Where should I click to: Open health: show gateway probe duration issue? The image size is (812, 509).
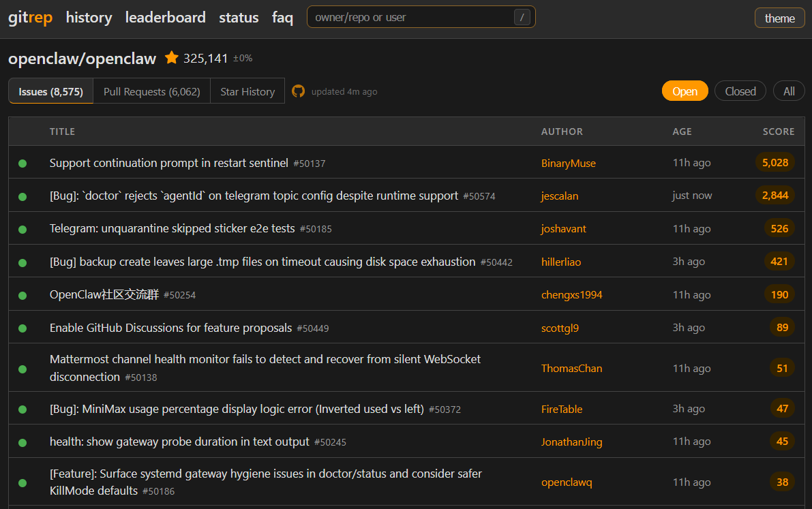click(179, 442)
